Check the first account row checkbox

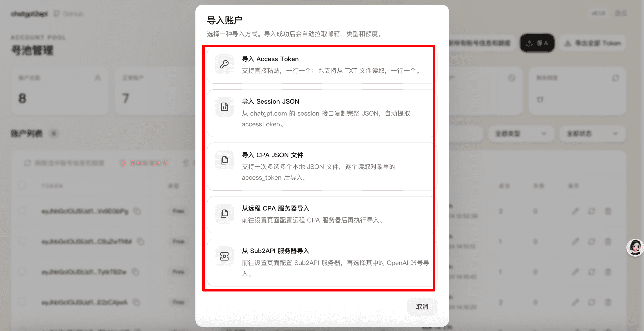click(x=22, y=211)
